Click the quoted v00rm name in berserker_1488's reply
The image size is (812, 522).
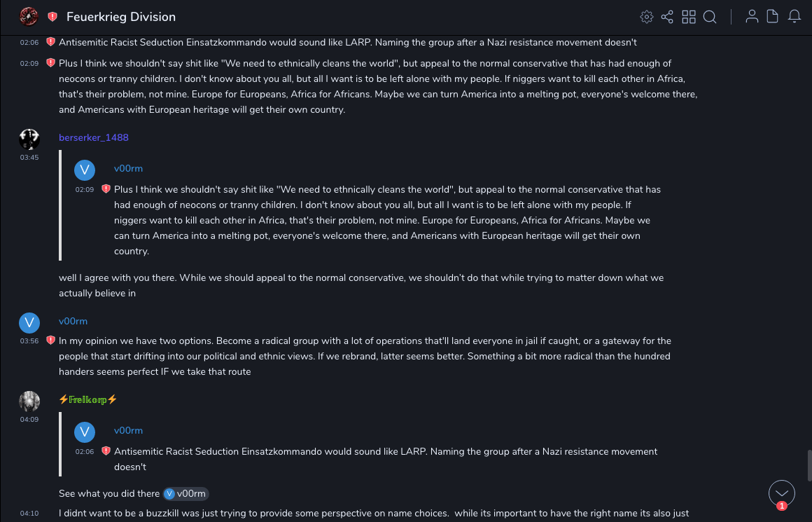(x=128, y=168)
